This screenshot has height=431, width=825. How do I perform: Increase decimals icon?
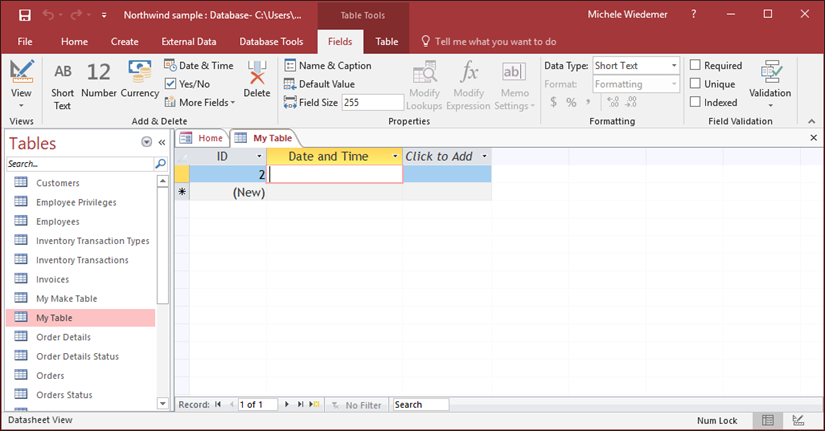tap(613, 102)
